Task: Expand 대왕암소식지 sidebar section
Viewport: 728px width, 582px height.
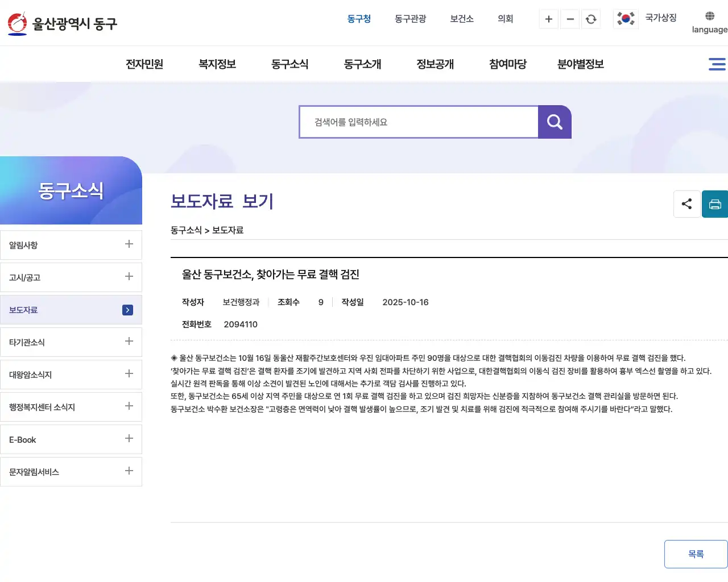Action: click(129, 373)
